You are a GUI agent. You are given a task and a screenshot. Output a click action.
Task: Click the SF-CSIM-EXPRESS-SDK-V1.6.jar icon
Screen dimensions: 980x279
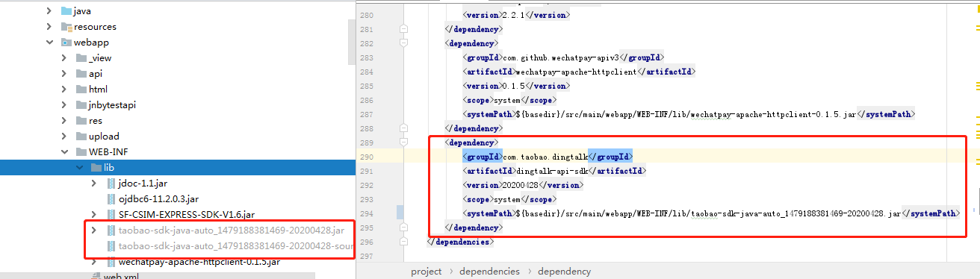tap(111, 215)
